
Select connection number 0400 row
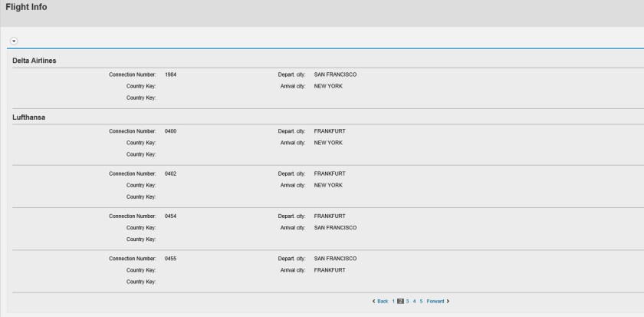click(170, 131)
